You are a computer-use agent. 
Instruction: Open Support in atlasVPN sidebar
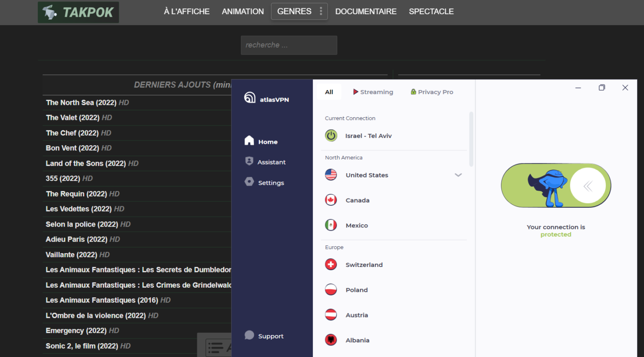(x=264, y=336)
